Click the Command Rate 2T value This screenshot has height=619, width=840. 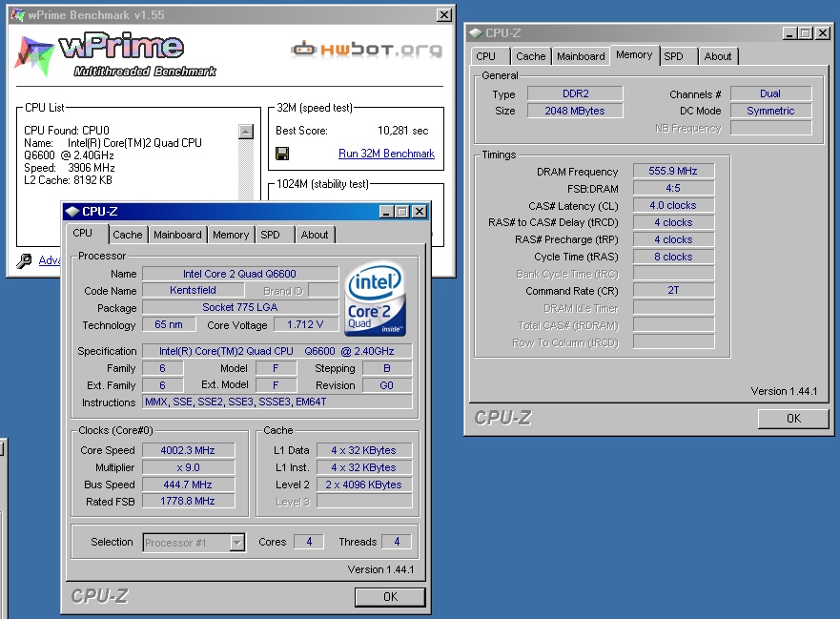673,291
